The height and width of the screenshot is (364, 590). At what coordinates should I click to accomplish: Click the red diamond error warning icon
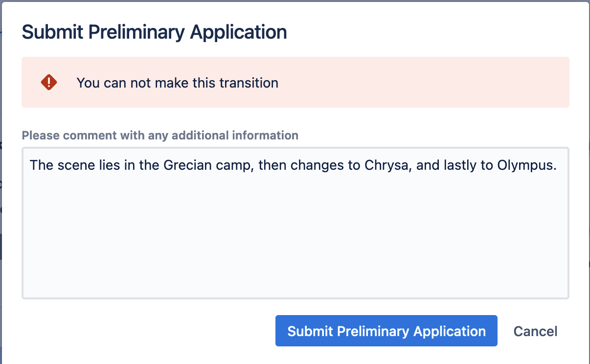point(49,82)
